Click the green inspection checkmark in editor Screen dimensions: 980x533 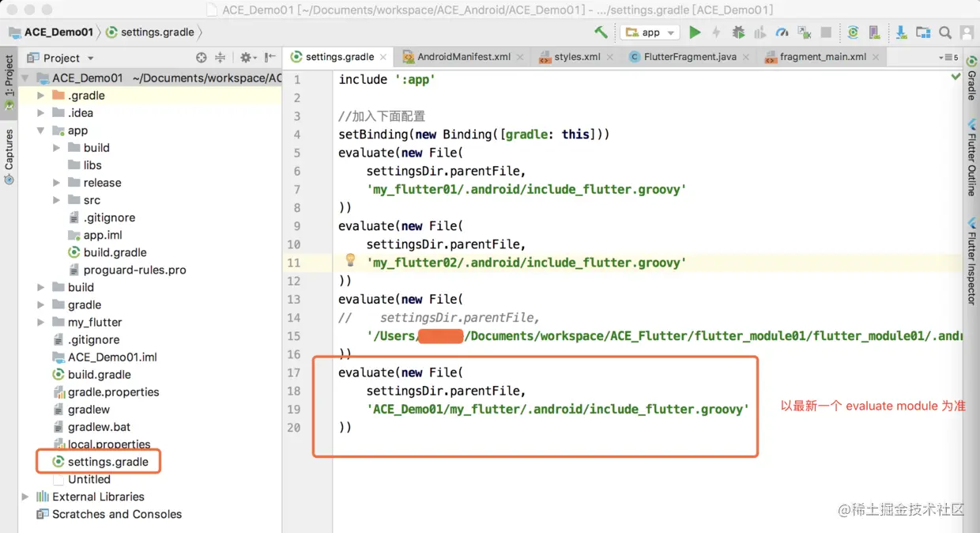[955, 77]
